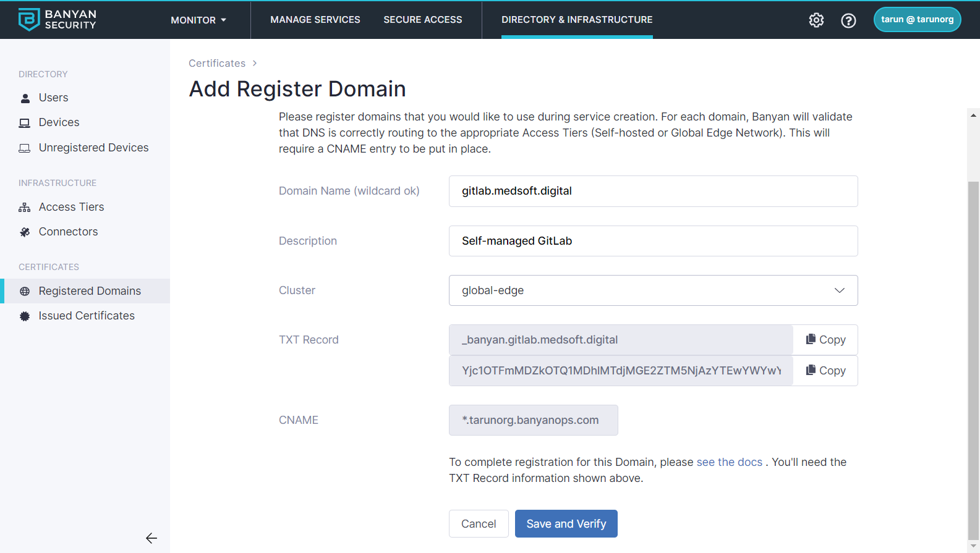Copy the _banyan.gitlab.medsoft.digital TXT record name

tap(825, 340)
